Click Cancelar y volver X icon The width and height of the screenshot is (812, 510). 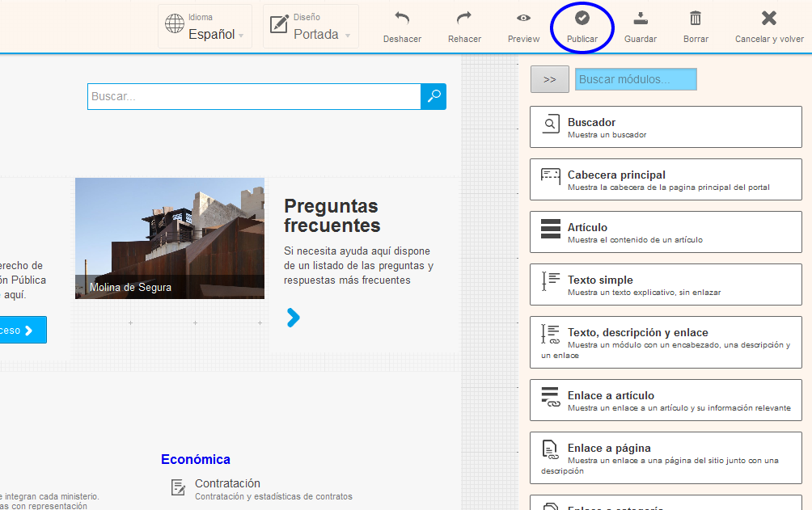coord(769,19)
